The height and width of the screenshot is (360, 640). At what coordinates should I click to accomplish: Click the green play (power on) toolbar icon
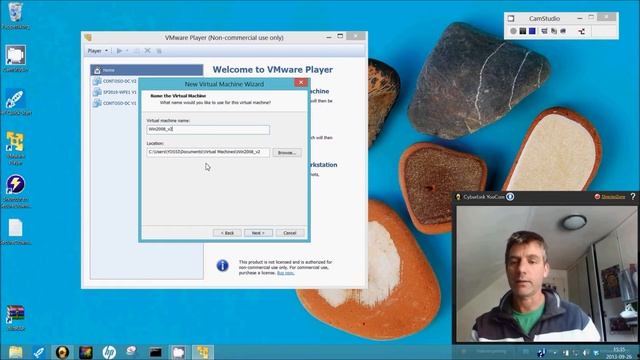coord(119,51)
